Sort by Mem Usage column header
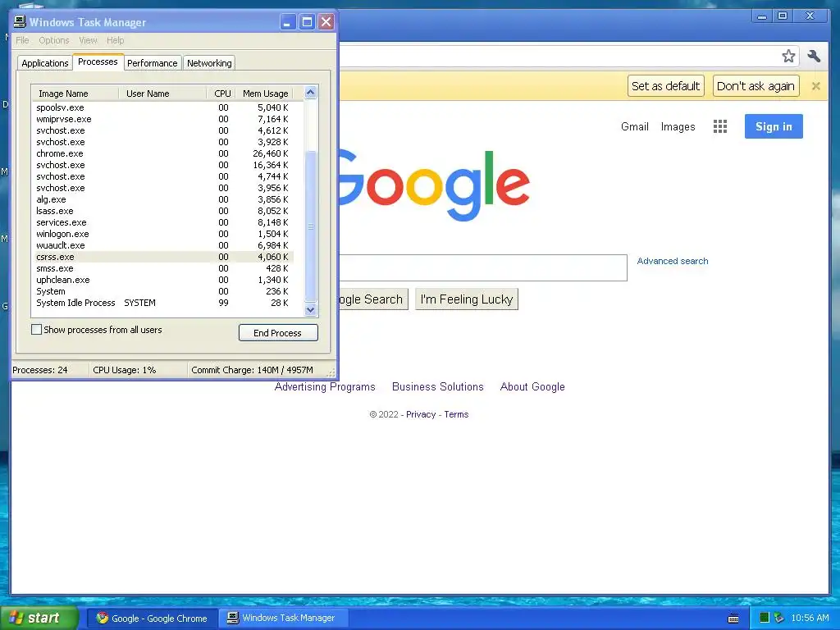This screenshot has width=840, height=630. (265, 94)
